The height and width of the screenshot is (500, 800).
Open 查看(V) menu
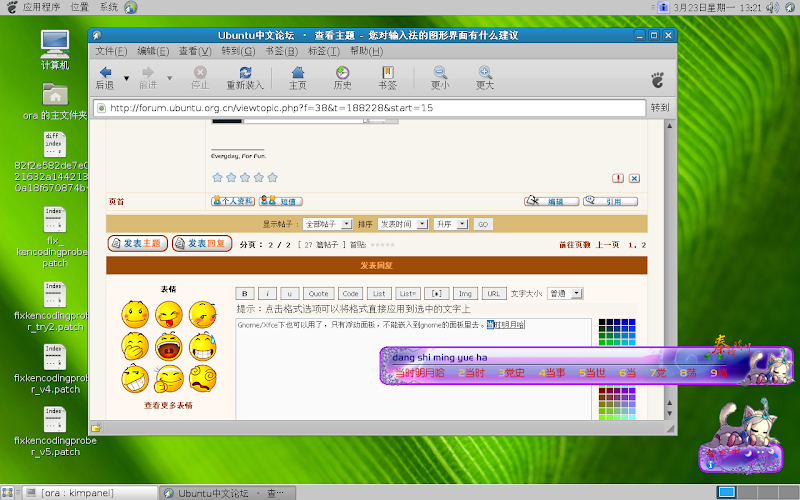(195, 51)
